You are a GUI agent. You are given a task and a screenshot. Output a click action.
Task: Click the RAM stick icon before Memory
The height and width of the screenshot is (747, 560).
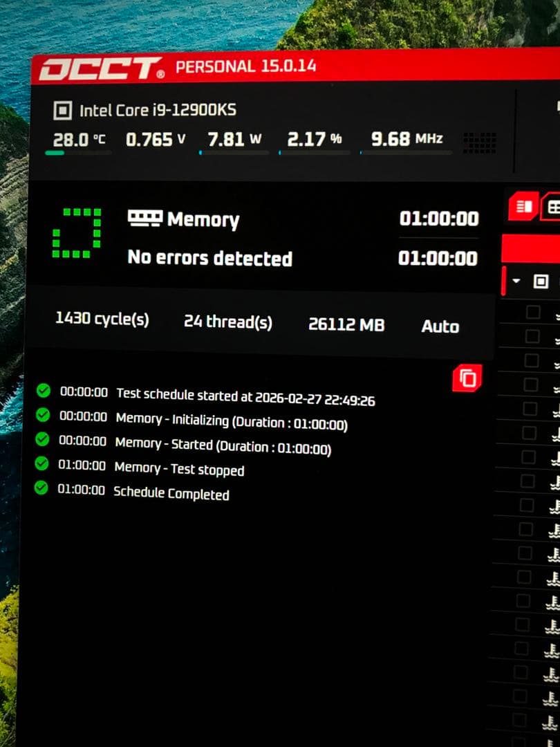[x=145, y=219]
